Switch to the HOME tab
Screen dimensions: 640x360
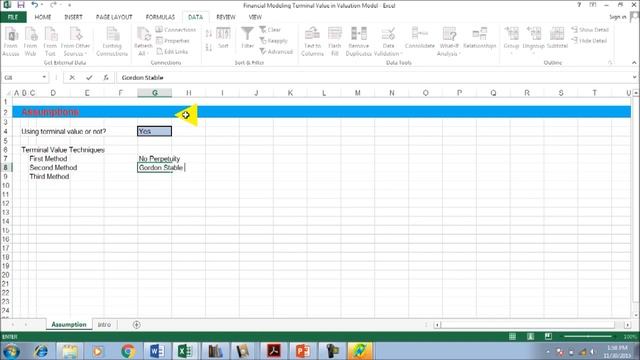[x=43, y=17]
